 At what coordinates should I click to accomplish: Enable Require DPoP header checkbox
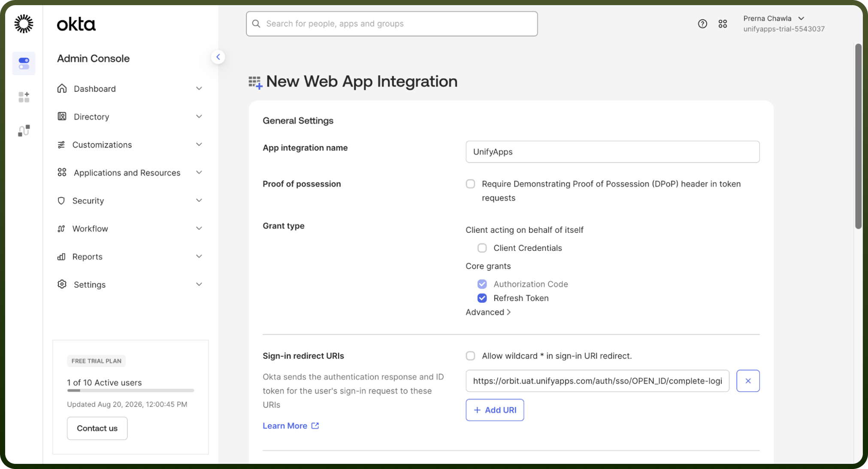point(471,184)
